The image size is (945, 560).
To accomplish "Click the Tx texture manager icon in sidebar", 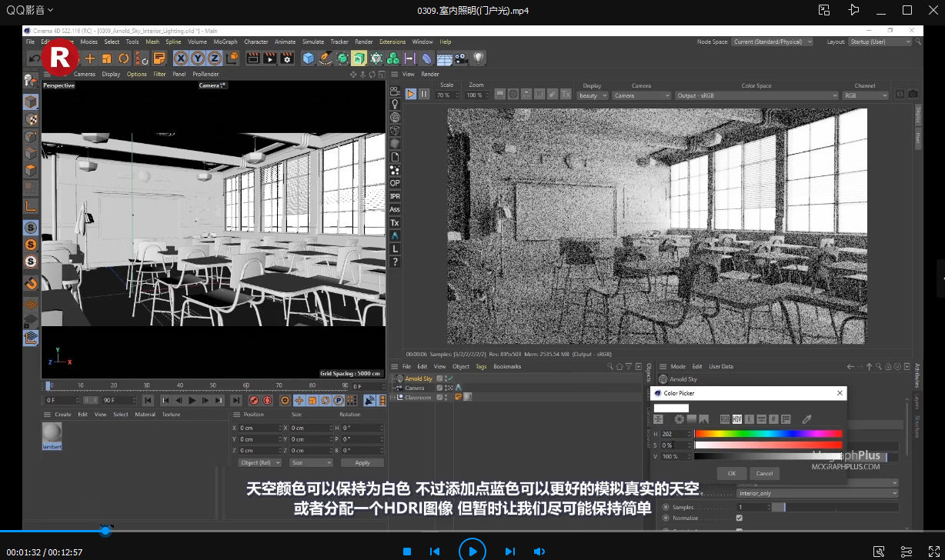I will click(395, 223).
